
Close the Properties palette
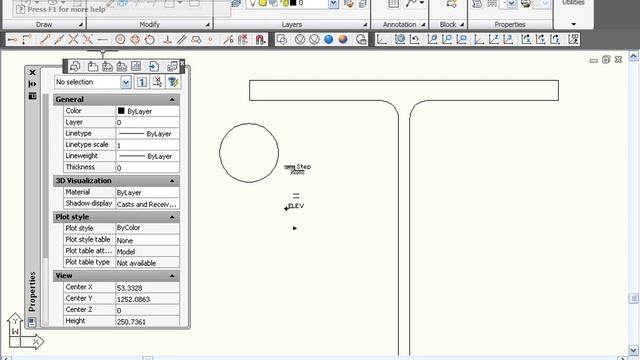tap(32, 73)
